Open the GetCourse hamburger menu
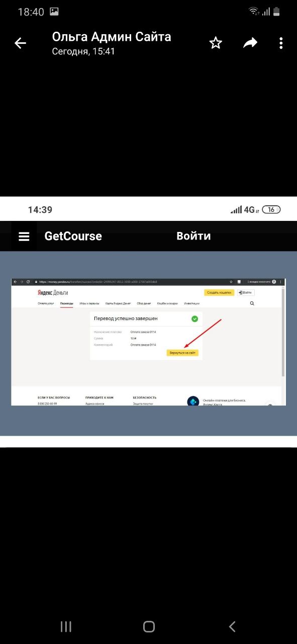 (24, 236)
